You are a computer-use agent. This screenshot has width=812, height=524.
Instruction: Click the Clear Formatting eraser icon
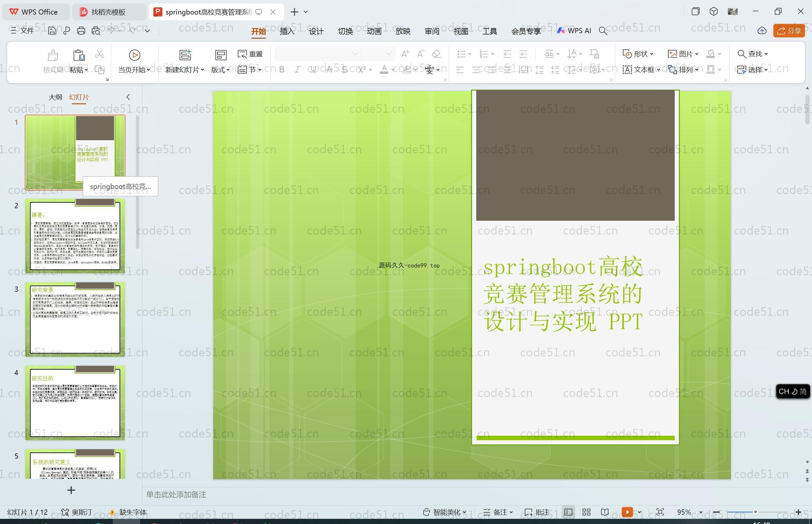click(x=436, y=54)
